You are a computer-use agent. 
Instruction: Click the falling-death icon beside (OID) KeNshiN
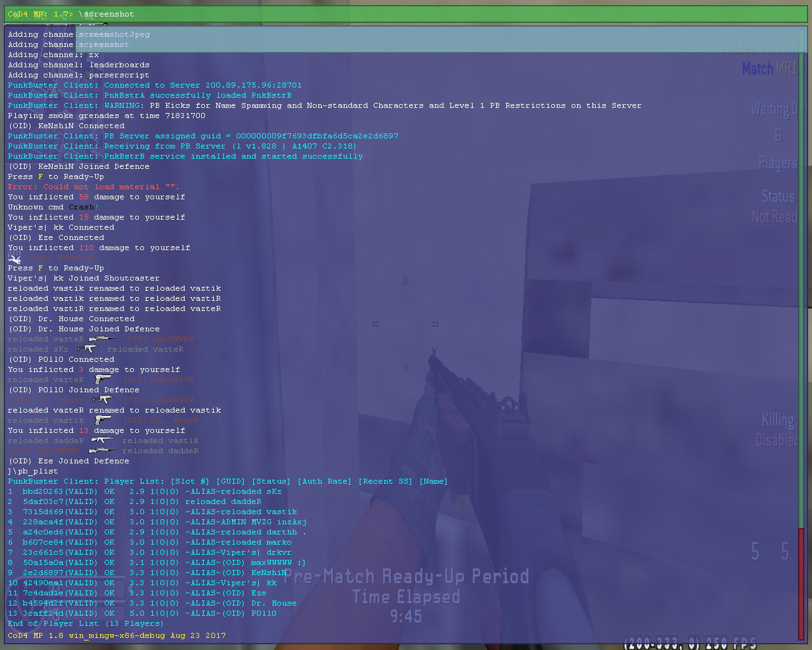[x=15, y=258]
